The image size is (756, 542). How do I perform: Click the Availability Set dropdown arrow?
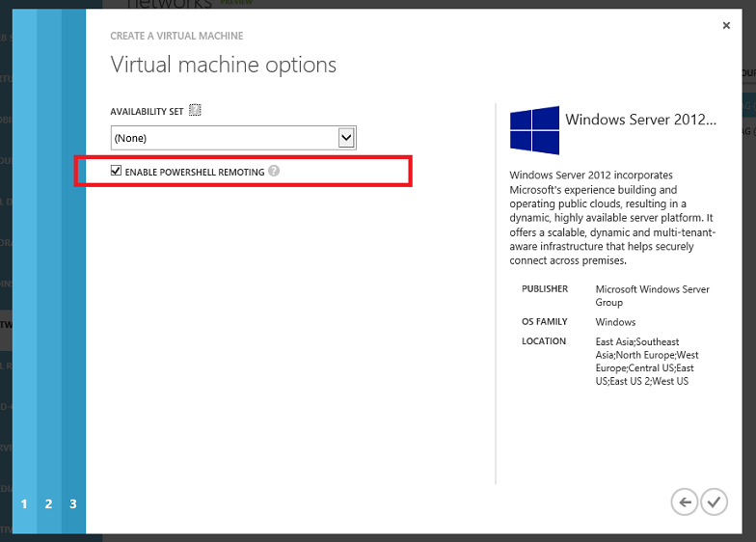click(346, 138)
